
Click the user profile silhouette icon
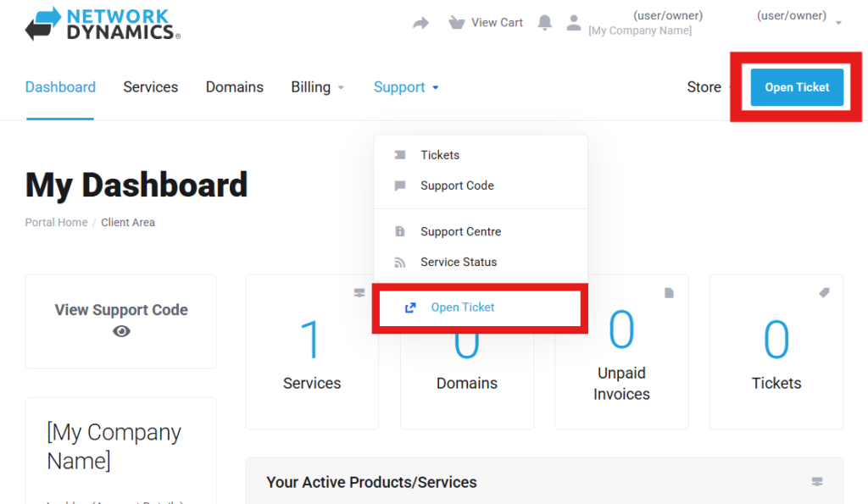point(574,23)
